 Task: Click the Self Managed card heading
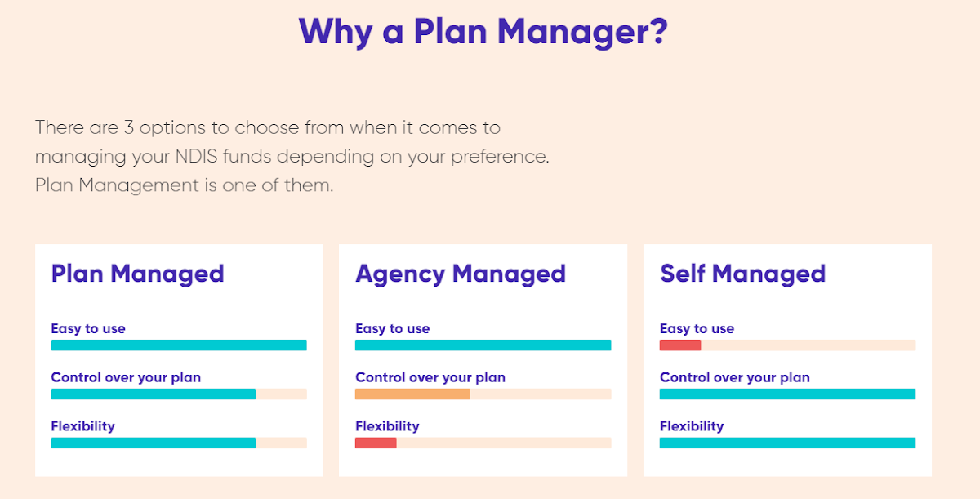(x=742, y=274)
